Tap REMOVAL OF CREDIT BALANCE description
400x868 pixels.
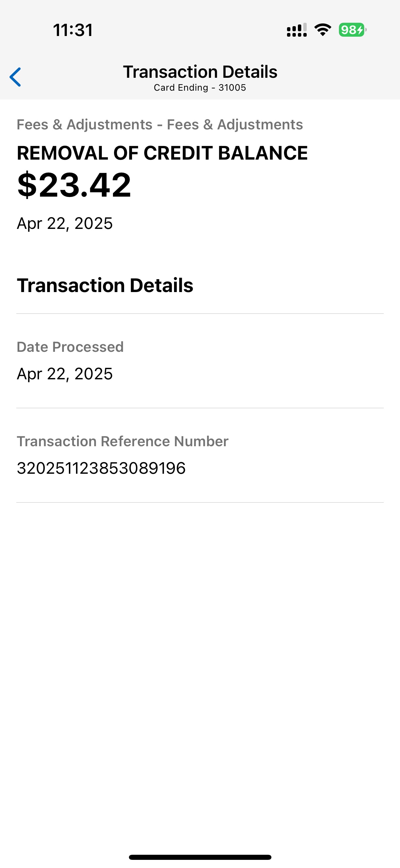click(162, 153)
